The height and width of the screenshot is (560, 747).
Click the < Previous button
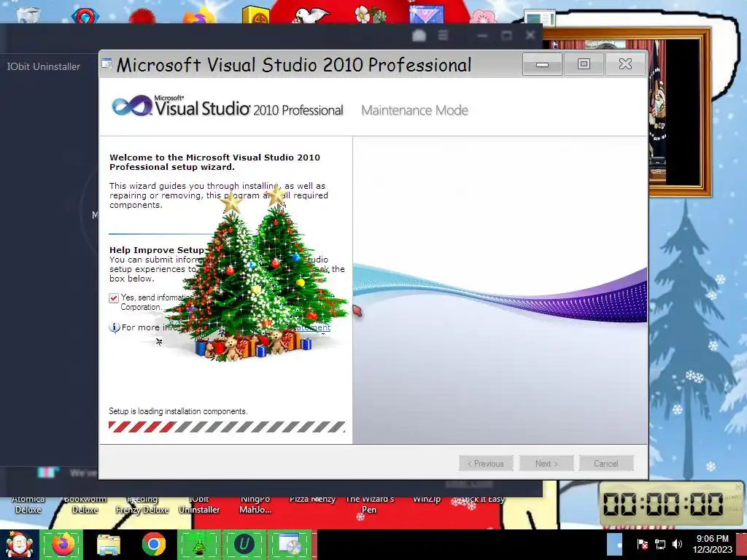click(x=486, y=463)
